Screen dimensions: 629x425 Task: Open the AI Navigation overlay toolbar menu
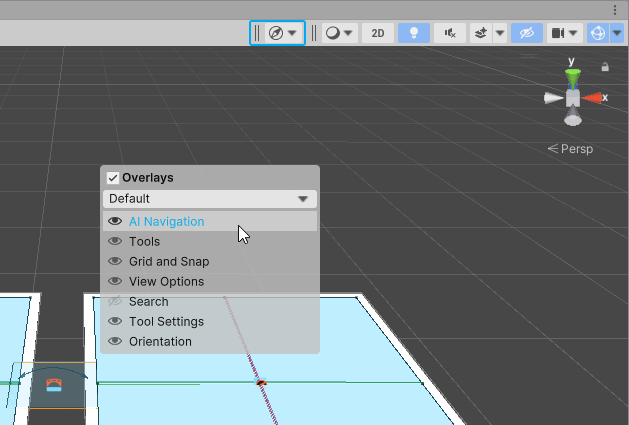(x=282, y=33)
